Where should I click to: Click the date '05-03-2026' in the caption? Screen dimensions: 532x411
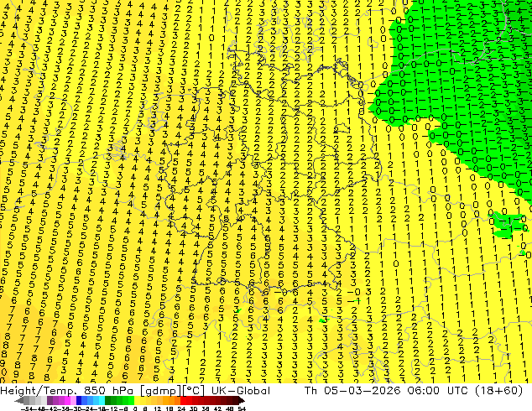[x=362, y=391]
